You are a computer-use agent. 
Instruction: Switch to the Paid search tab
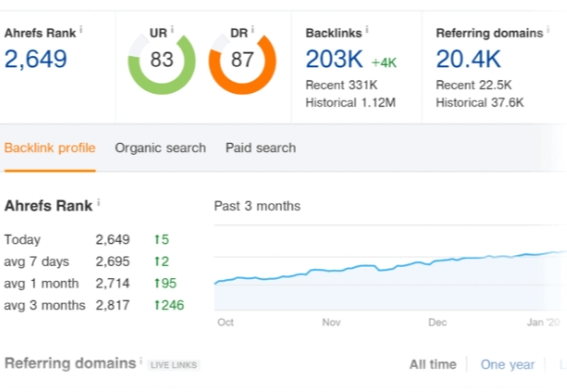click(261, 148)
